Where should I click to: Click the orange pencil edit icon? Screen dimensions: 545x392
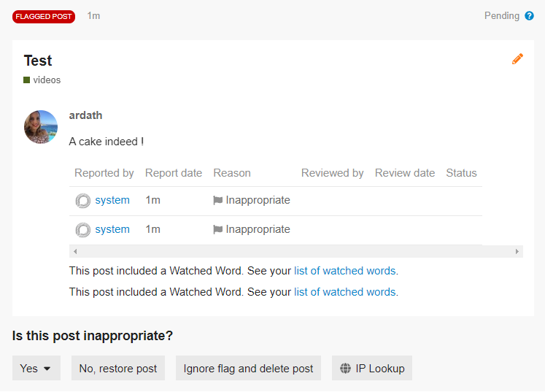[x=517, y=59]
